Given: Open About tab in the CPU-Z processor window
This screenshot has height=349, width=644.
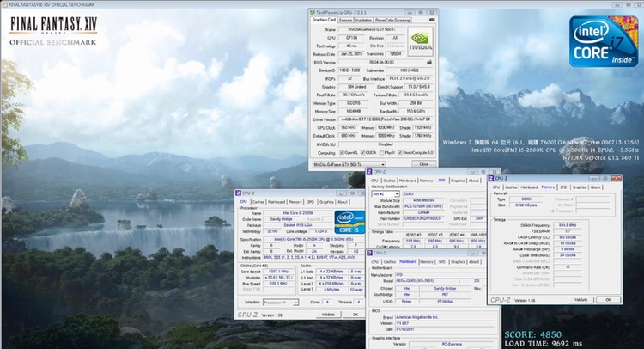Looking at the screenshot, I should (x=343, y=202).
